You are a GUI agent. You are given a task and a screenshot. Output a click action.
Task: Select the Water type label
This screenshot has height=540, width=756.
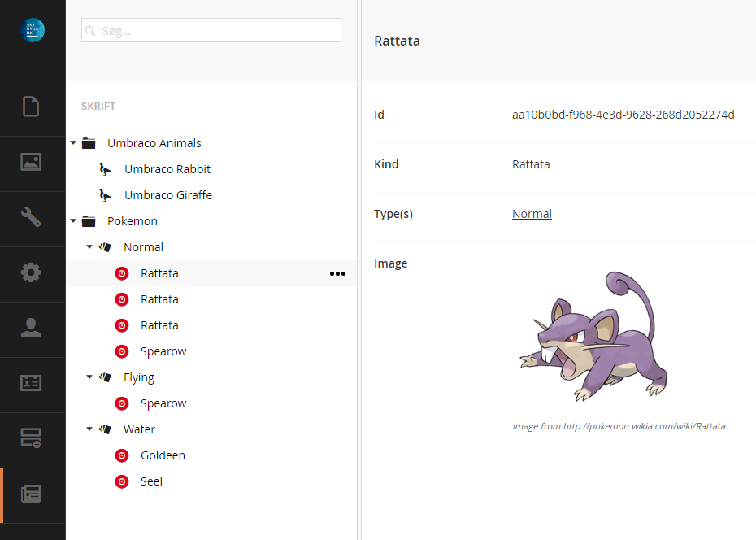tap(139, 429)
